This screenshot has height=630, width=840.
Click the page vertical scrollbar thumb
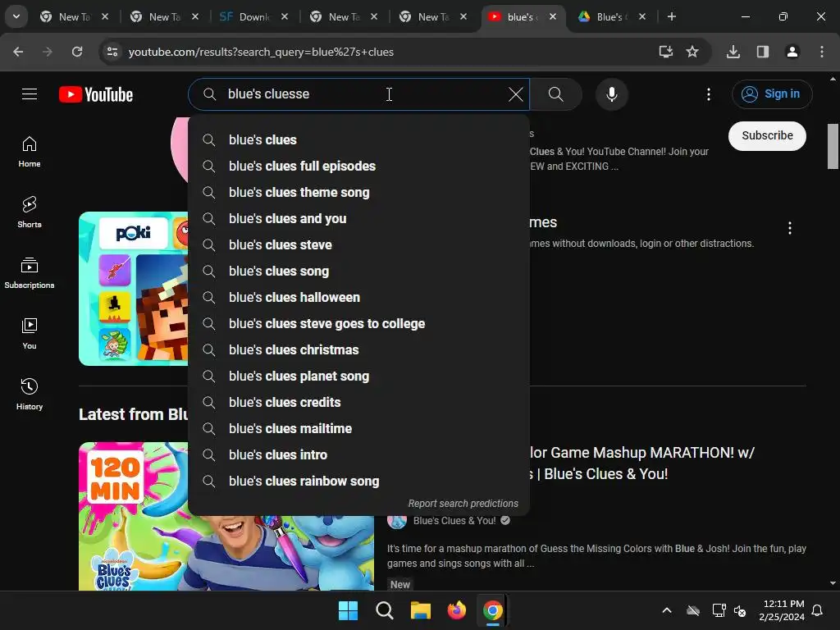pos(833,146)
